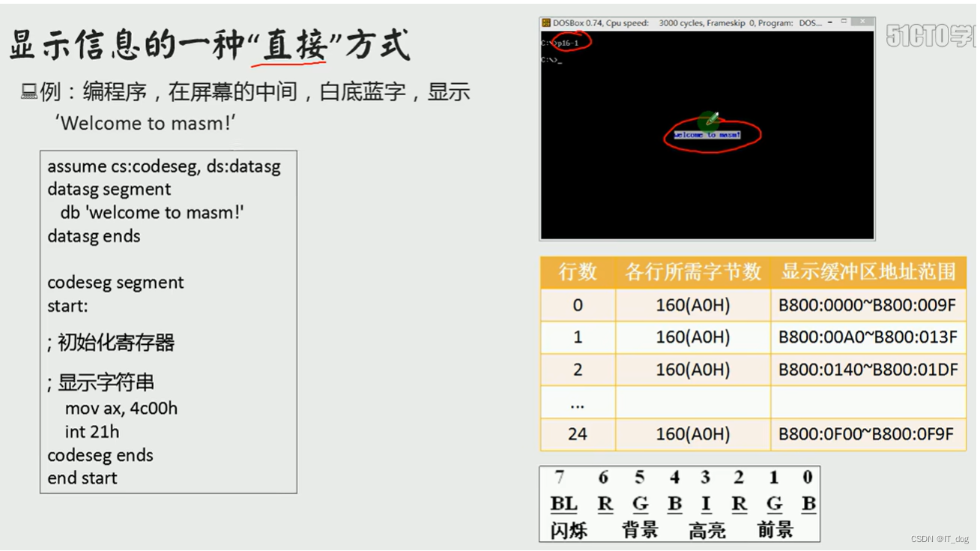Click the 前景 label

click(775, 531)
